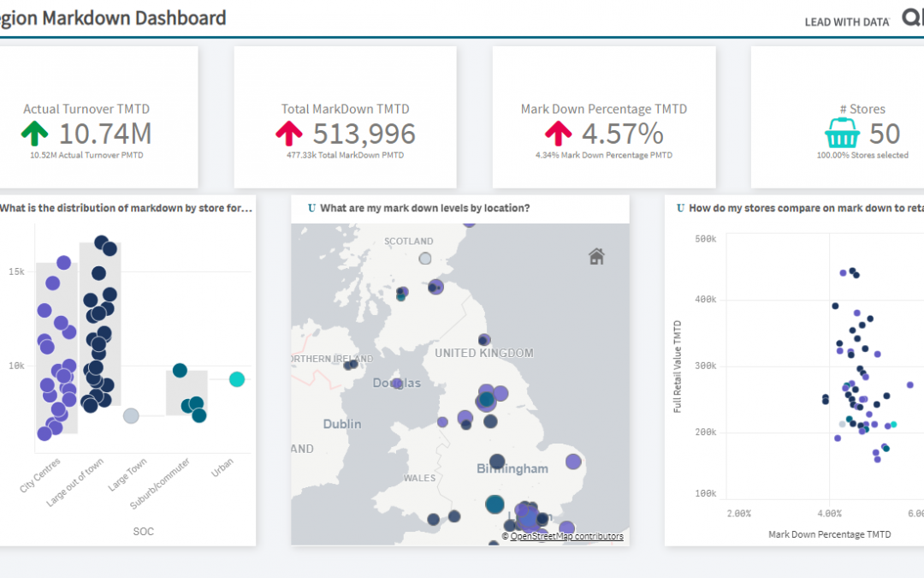Click the Birmingham dark map bubble
Viewport: 924px width, 578px height.
click(x=497, y=462)
